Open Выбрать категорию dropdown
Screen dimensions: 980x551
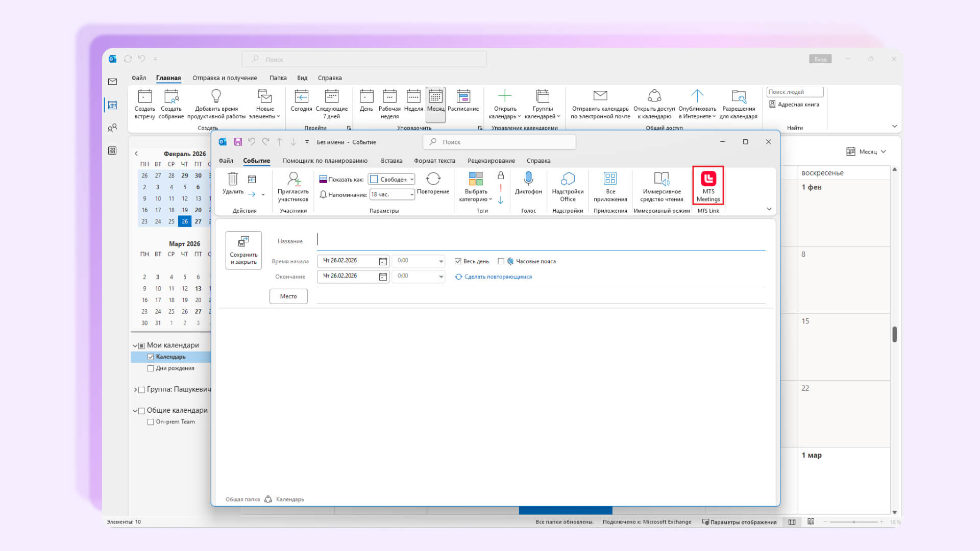pyautogui.click(x=475, y=187)
